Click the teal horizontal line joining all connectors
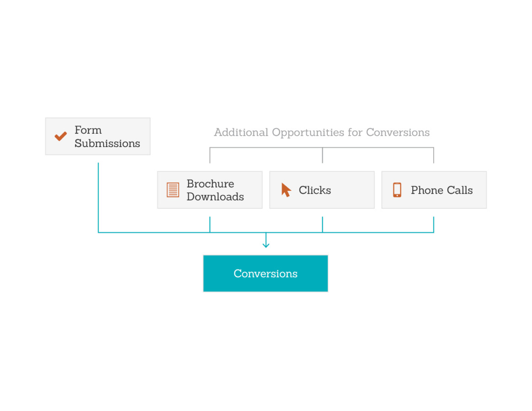This screenshot has width=532, height=411. pos(155,232)
